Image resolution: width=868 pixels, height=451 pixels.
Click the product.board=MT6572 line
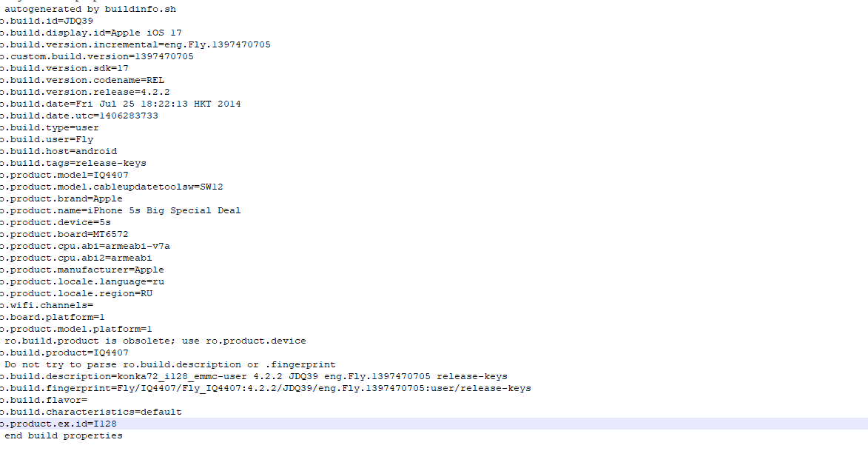64,234
